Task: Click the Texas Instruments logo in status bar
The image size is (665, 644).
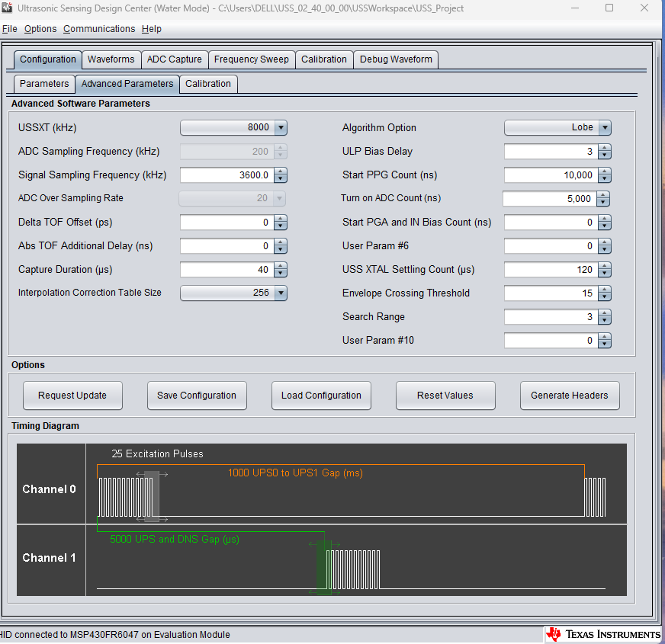Action: click(602, 634)
